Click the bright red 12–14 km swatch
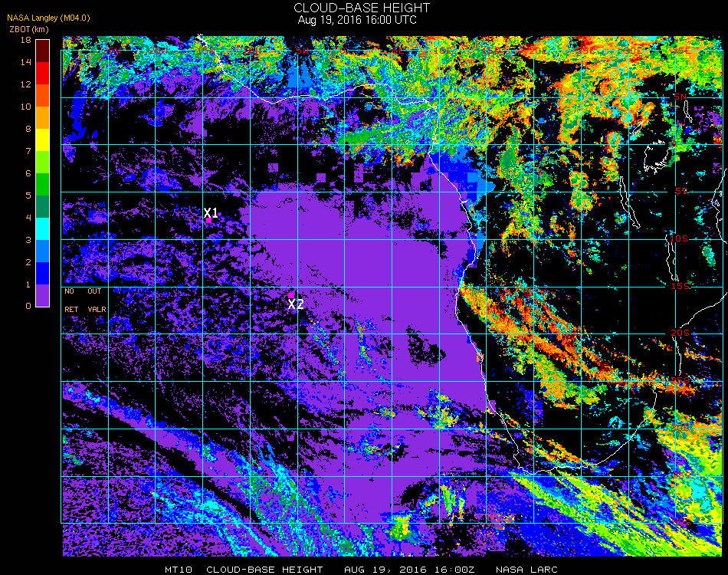The height and width of the screenshot is (575, 728). coord(42,73)
